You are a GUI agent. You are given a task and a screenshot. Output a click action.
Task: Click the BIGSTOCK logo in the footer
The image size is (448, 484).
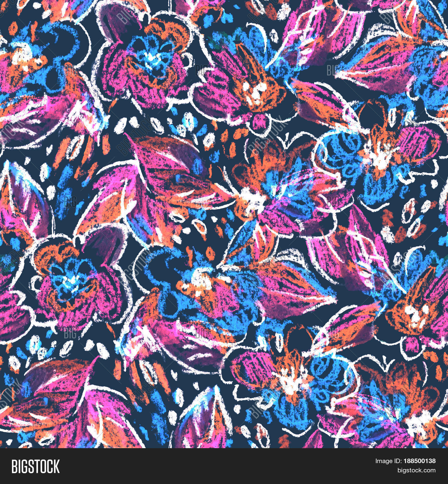(x=36, y=466)
